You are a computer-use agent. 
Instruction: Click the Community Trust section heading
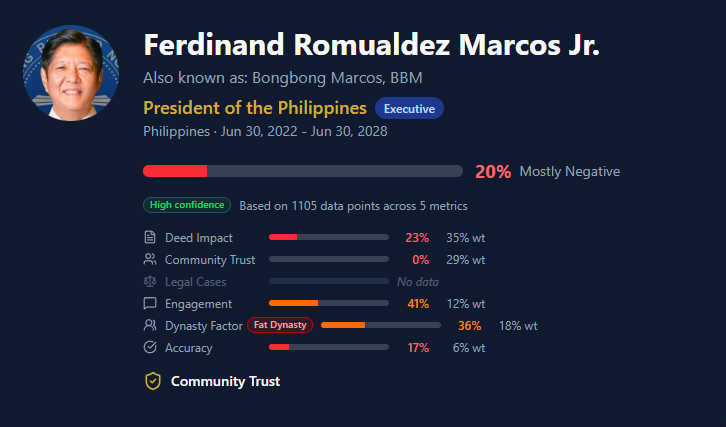225,381
